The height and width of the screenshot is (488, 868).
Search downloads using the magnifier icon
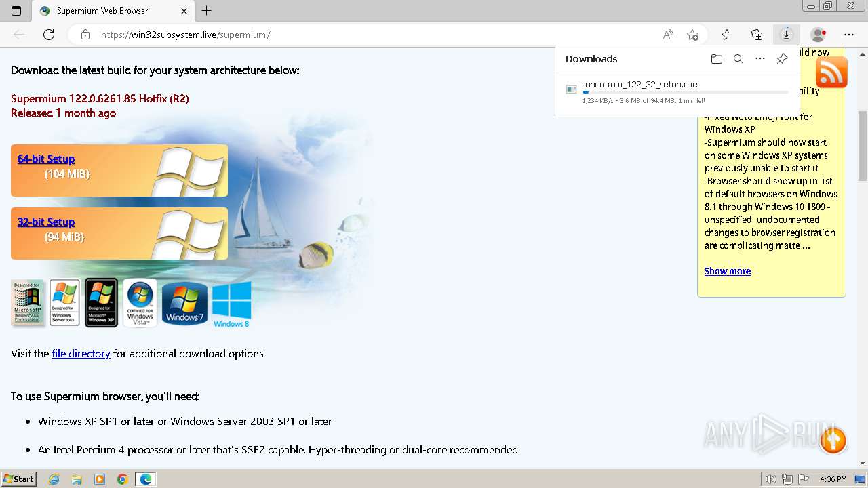tap(738, 59)
